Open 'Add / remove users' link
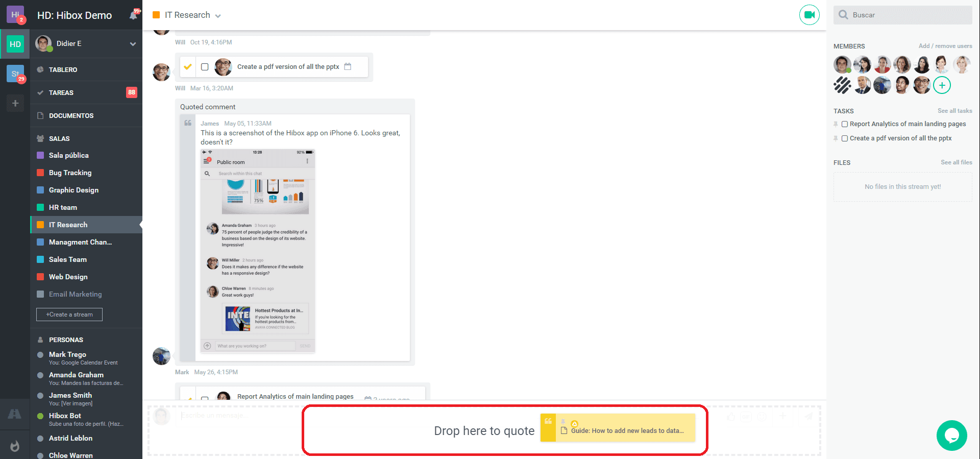Image resolution: width=980 pixels, height=459 pixels. point(945,46)
